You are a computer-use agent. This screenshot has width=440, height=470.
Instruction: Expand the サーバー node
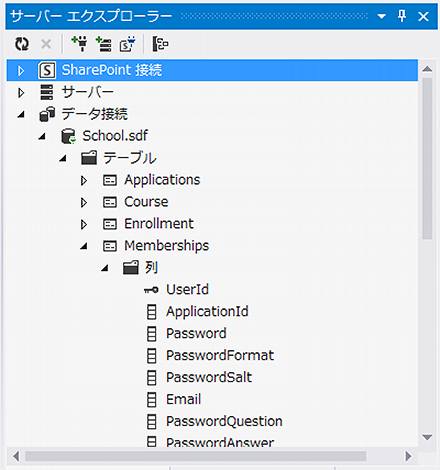(21, 93)
